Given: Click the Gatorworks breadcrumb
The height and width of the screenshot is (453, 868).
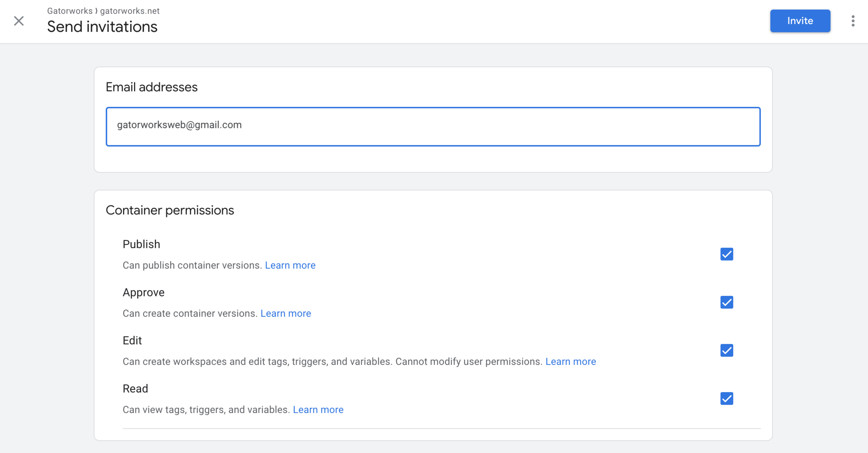Looking at the screenshot, I should tap(70, 11).
